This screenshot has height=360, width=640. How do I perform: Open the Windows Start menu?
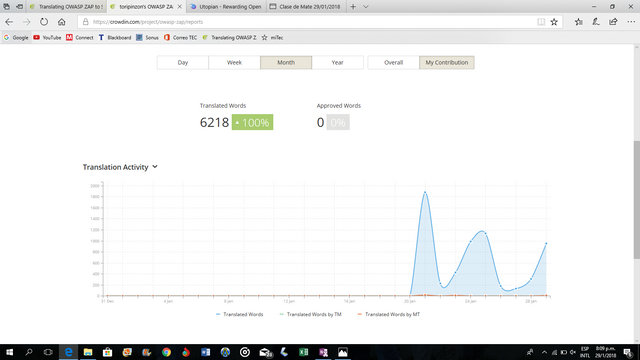coord(9,352)
